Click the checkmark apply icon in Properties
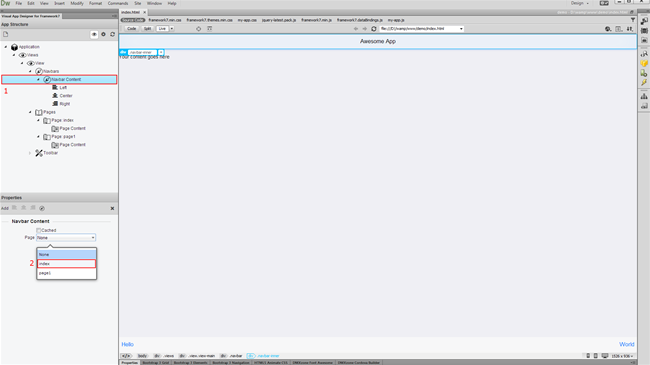650x365 pixels. [42, 208]
